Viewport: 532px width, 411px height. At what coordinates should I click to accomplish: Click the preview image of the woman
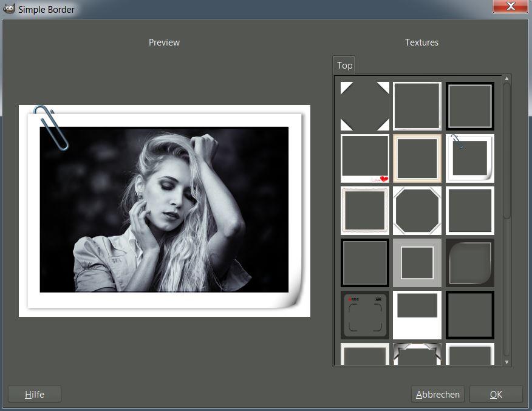164,209
